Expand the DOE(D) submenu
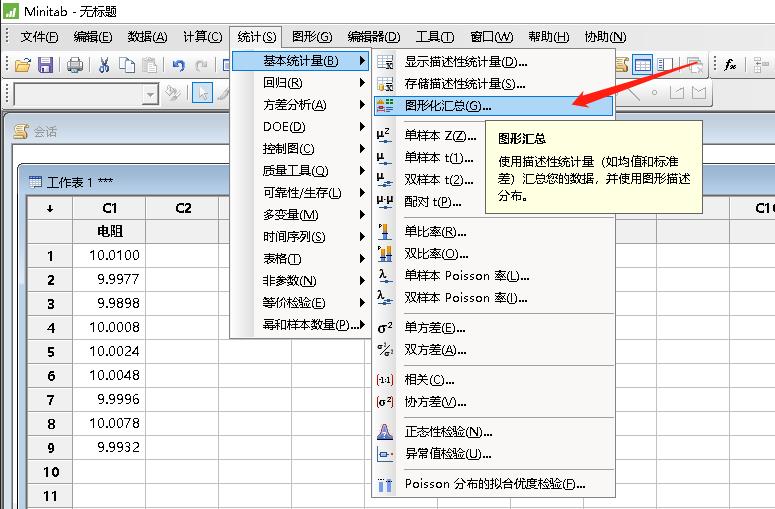Viewport: 775px width, 509px height. [x=301, y=127]
